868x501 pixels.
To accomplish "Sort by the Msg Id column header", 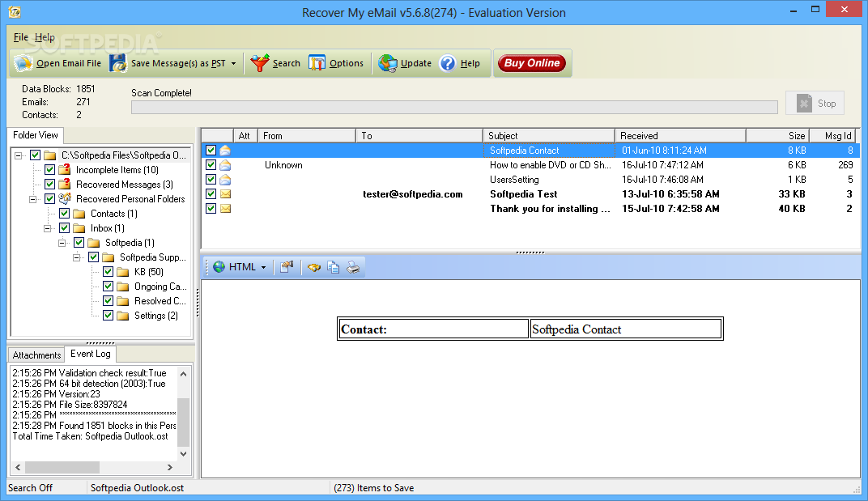I will point(832,136).
